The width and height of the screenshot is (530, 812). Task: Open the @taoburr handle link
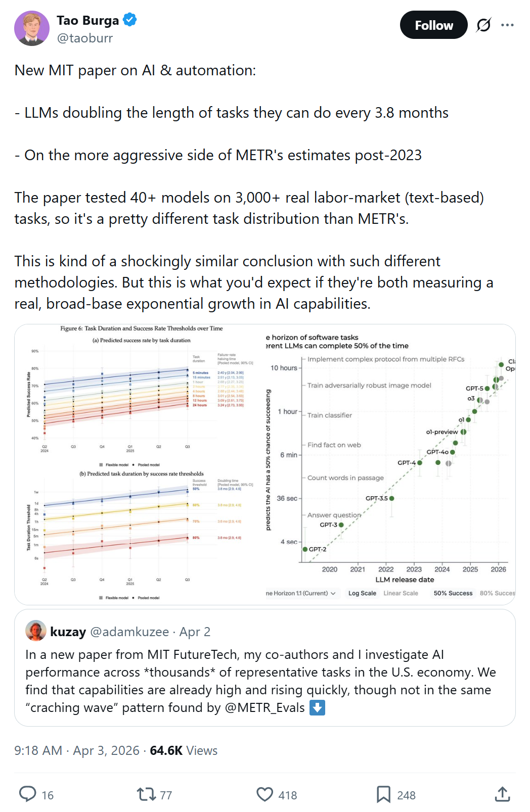point(85,38)
